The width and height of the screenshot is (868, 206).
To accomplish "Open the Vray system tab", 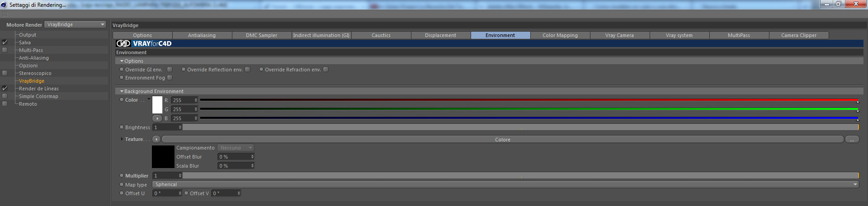I will (x=679, y=35).
